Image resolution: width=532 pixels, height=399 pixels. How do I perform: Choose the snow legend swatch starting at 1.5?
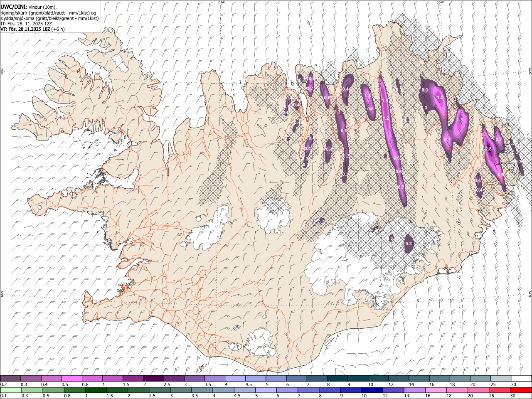[133, 378]
